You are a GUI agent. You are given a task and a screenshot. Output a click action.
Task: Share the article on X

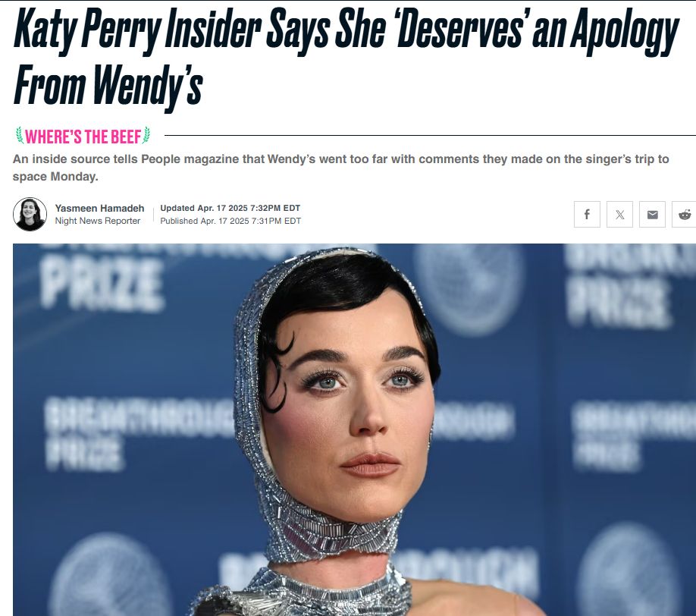pos(619,215)
